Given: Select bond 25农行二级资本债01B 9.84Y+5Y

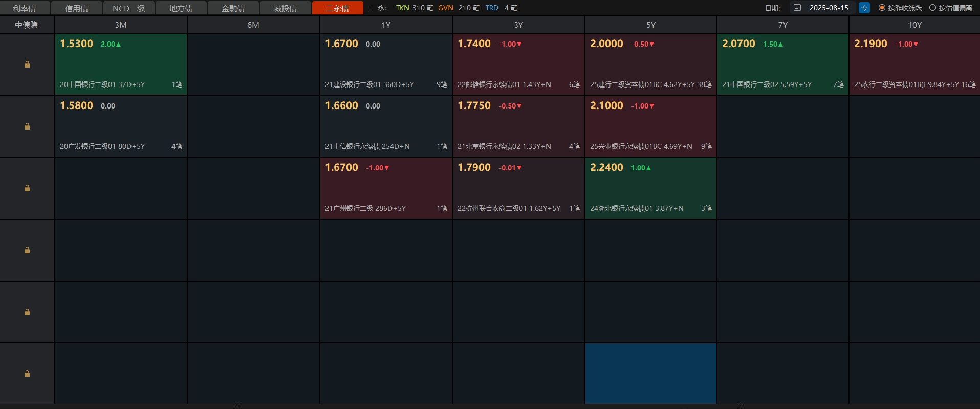Looking at the screenshot, I should [x=906, y=84].
